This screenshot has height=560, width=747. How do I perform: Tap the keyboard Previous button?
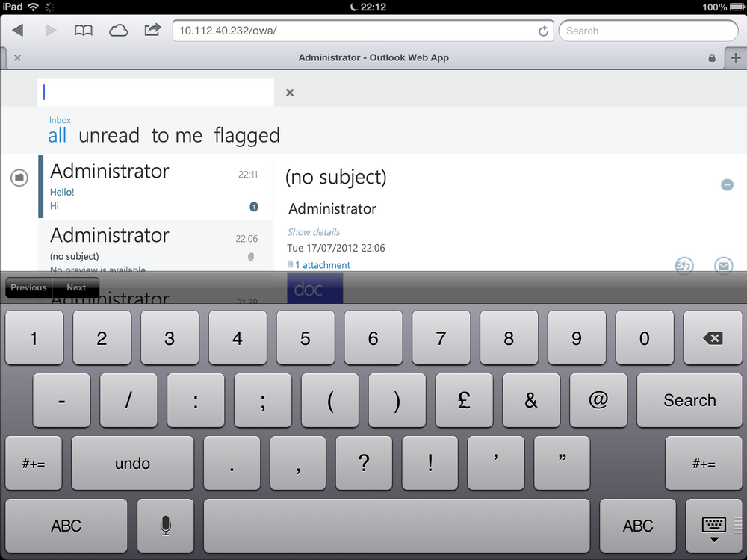[28, 287]
